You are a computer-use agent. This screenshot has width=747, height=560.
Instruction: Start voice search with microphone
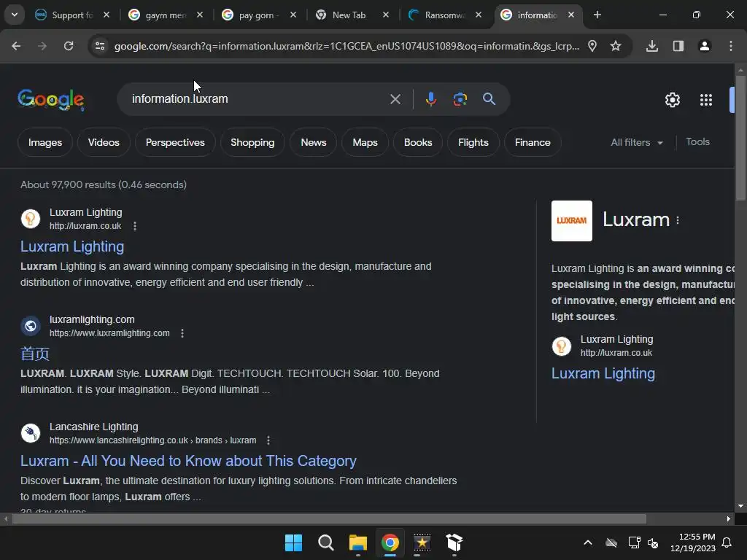tap(430, 99)
